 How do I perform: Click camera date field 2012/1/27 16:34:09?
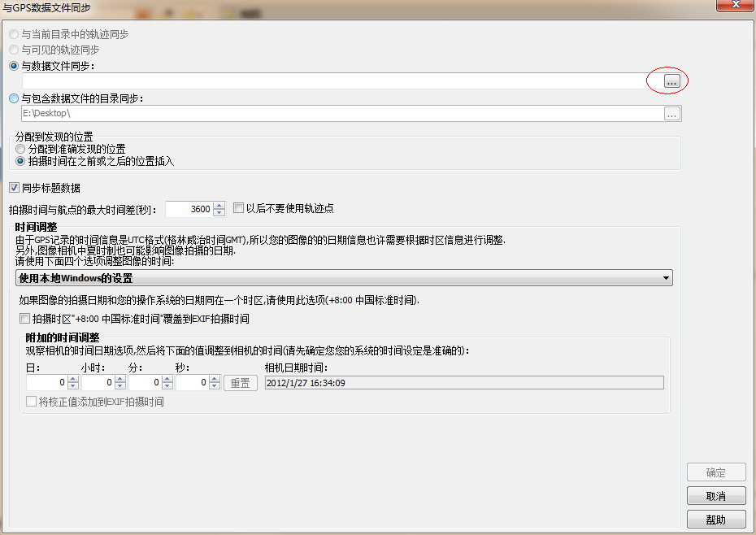[x=464, y=383]
